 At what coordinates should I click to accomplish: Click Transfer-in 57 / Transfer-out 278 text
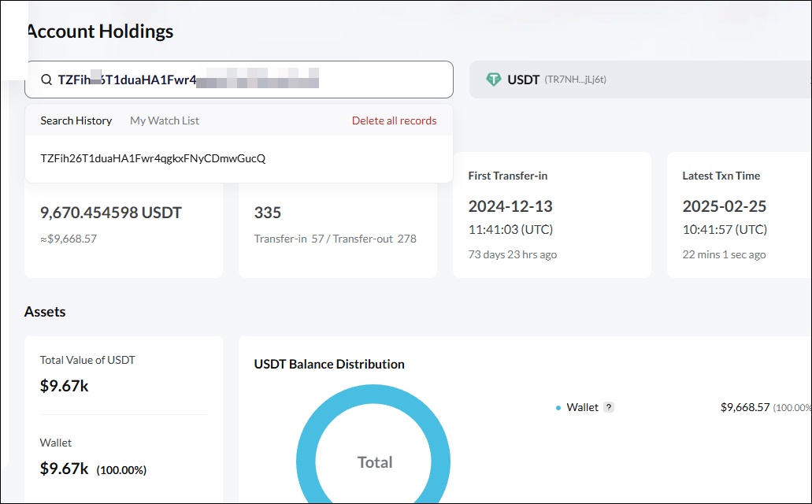[x=335, y=239]
